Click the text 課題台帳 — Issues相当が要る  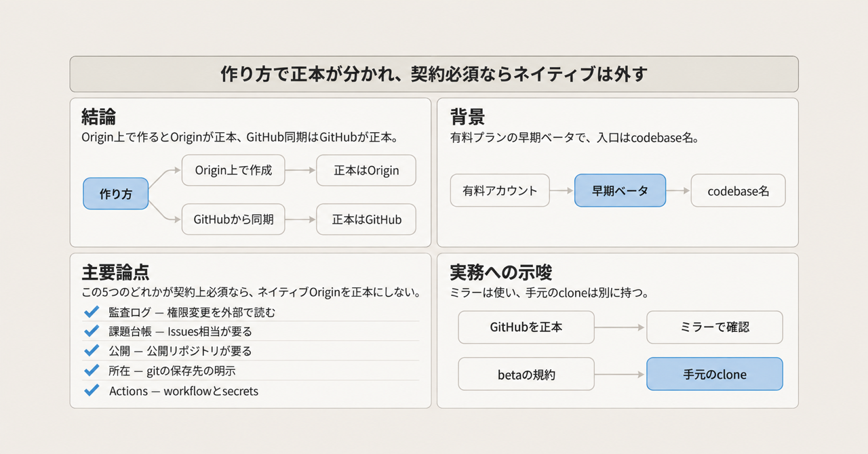coord(180,331)
